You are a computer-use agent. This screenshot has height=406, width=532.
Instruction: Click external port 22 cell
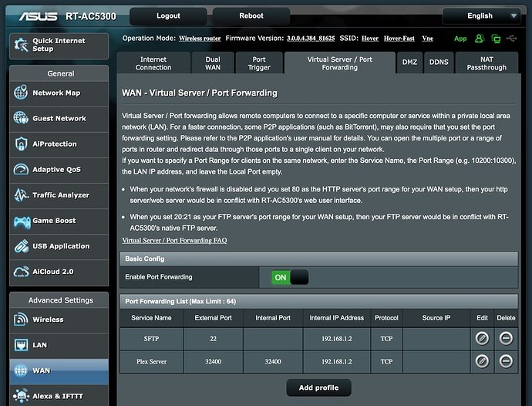click(x=213, y=339)
